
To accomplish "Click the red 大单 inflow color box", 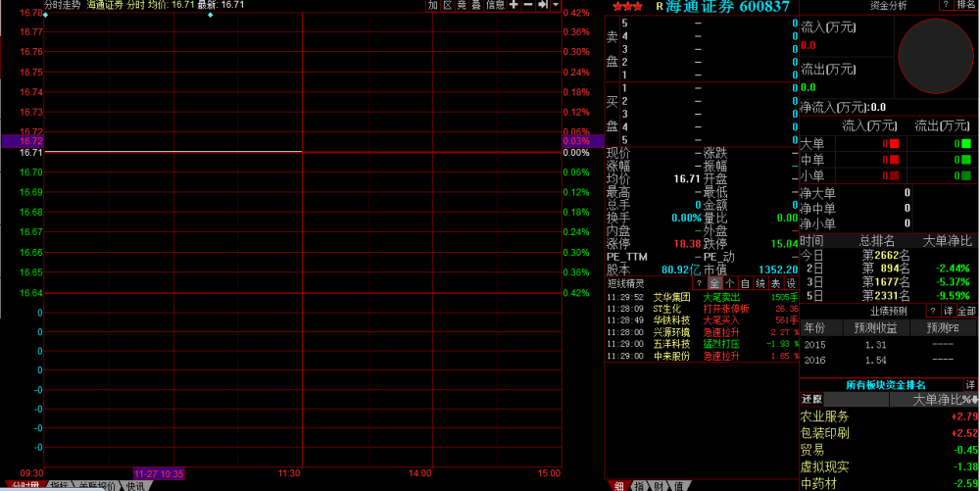I will coord(893,144).
